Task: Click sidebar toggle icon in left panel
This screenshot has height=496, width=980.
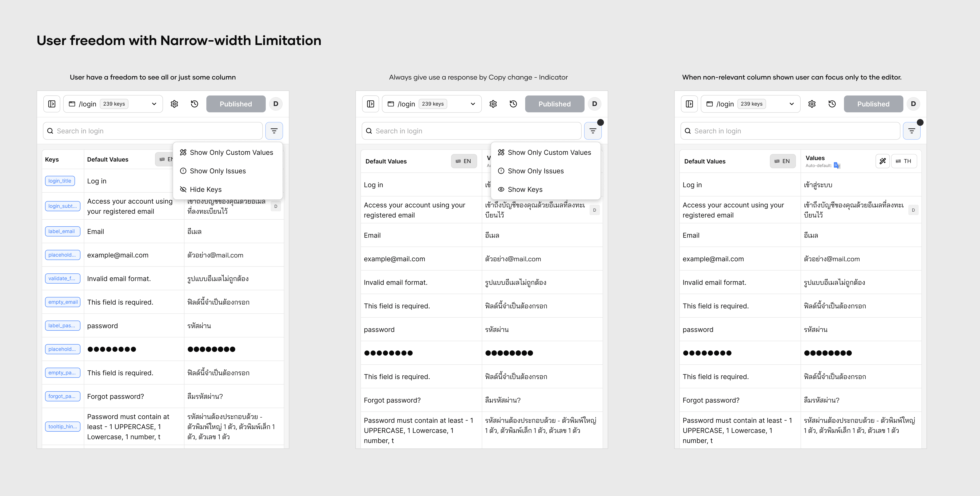Action: 52,104
